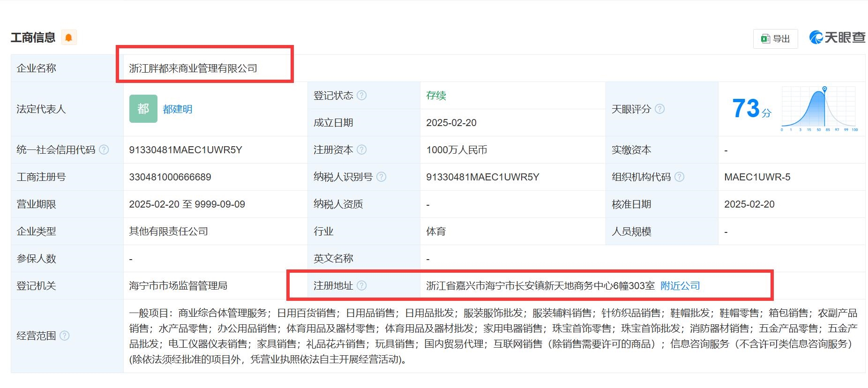Screen dimensions: 868x388
Task: Click the company type 其他有限责任公司
Action: pos(169,231)
